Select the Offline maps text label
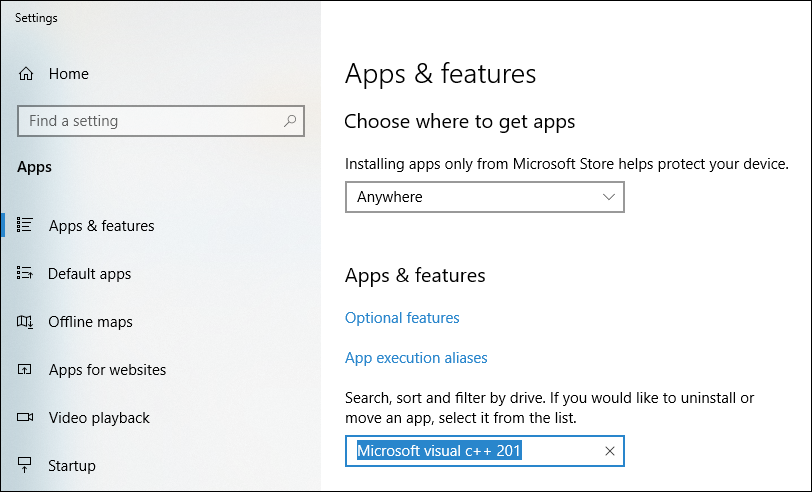Viewport: 812px width, 492px height. pyautogui.click(x=90, y=322)
